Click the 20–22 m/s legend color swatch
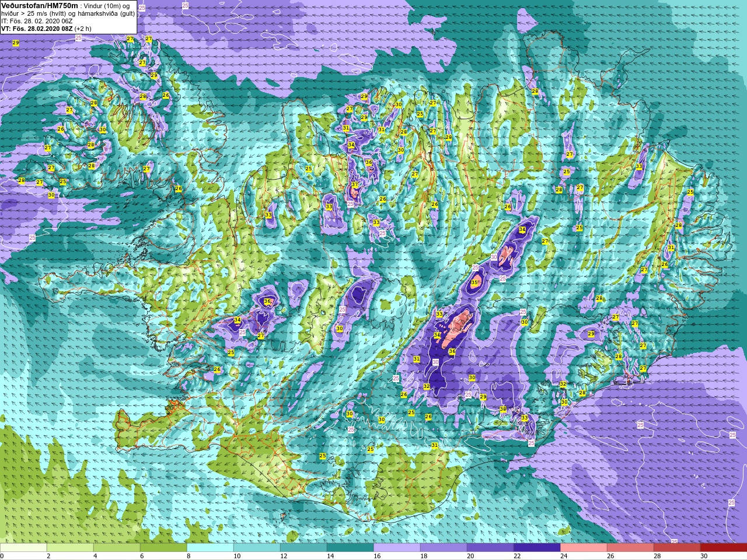The height and width of the screenshot is (560, 747). click(490, 547)
